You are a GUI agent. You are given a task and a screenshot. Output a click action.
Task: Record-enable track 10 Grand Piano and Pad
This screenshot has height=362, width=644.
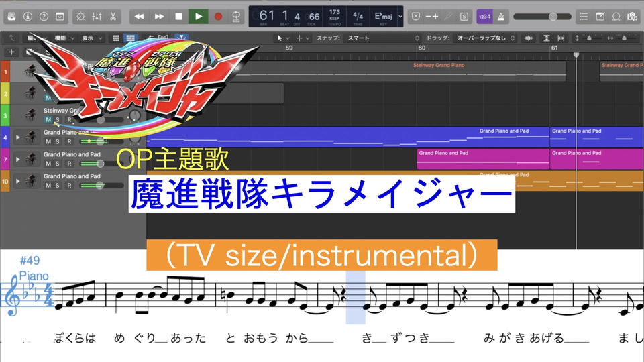click(69, 185)
